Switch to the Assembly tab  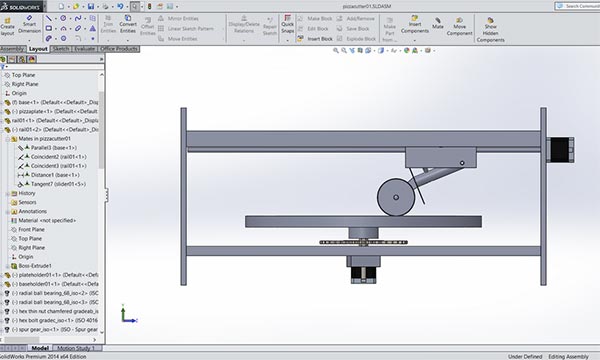pos(12,49)
